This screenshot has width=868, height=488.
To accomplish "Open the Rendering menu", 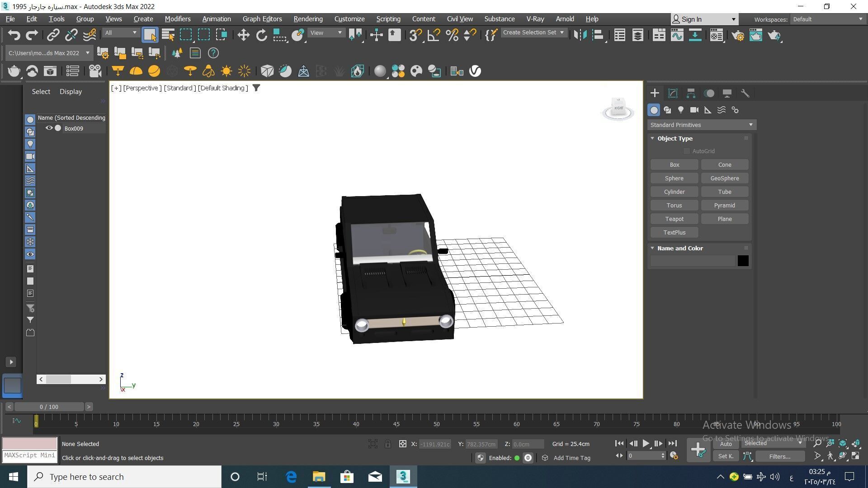I will click(308, 19).
